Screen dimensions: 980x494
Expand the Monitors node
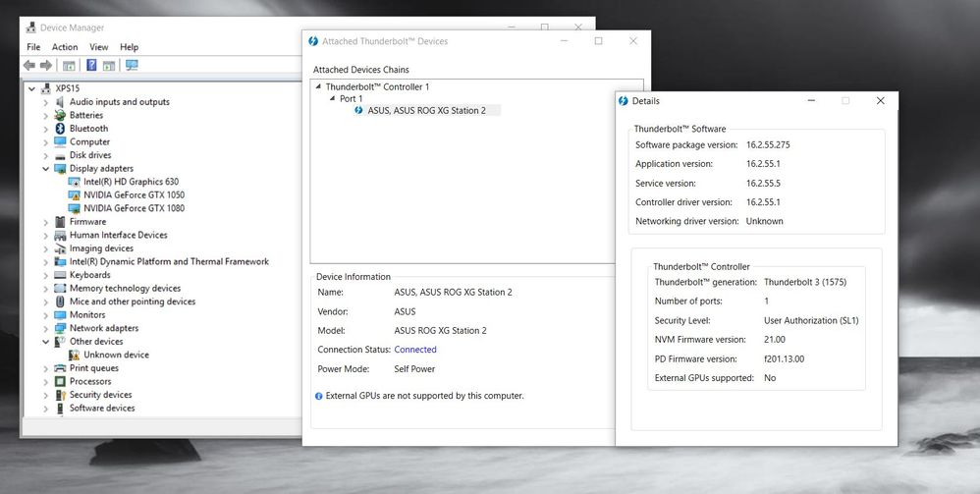(x=45, y=315)
